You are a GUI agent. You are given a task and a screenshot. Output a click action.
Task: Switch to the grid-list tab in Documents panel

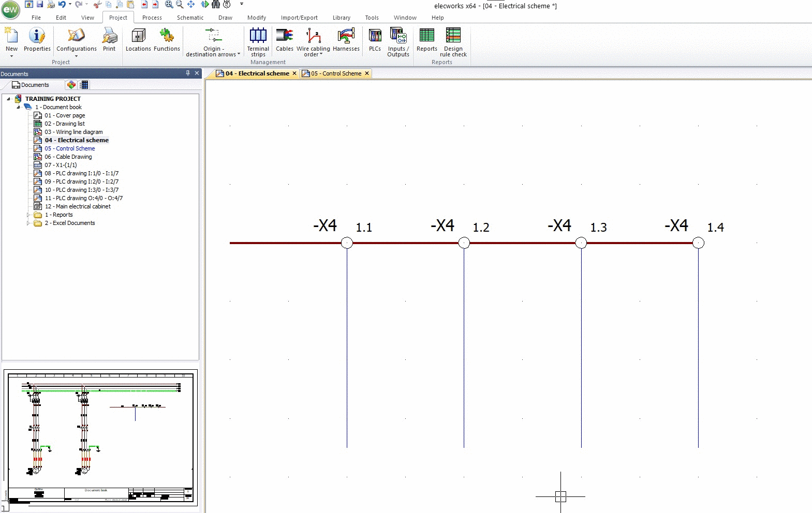84,85
